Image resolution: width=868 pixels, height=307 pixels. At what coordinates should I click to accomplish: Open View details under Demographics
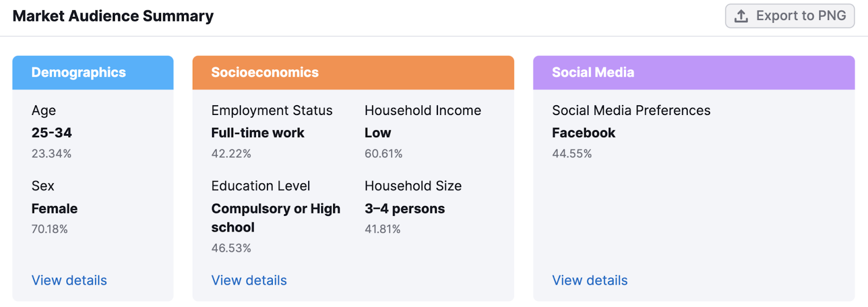point(69,280)
